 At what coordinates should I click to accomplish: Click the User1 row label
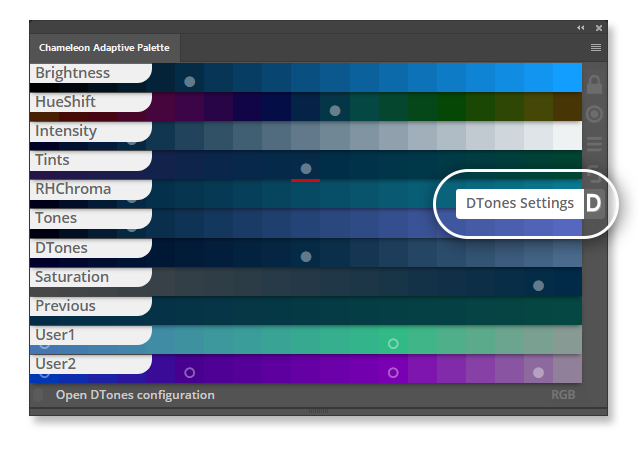tap(91, 335)
